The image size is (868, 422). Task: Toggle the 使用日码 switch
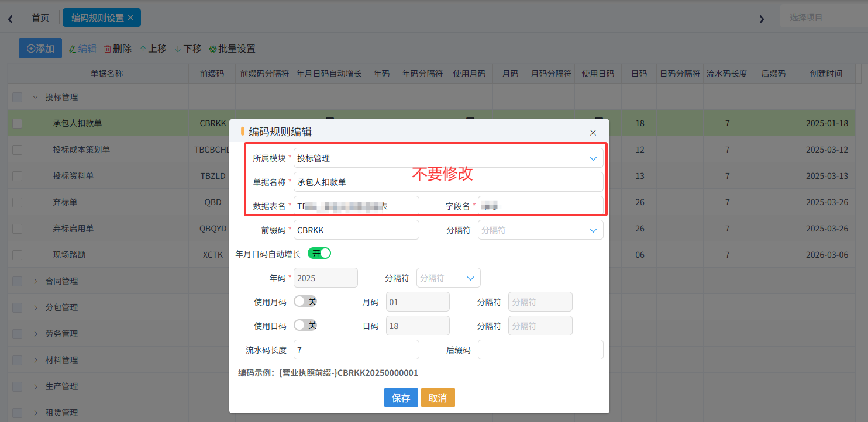point(305,325)
